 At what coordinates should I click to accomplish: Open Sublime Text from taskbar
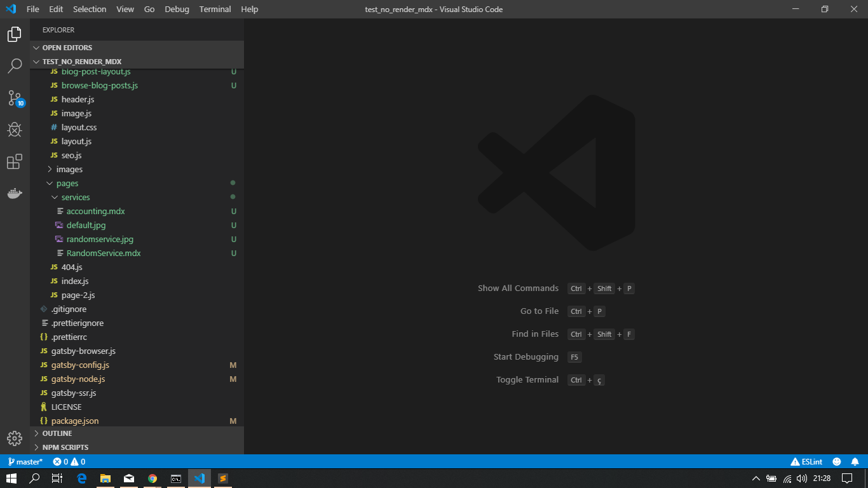click(223, 478)
